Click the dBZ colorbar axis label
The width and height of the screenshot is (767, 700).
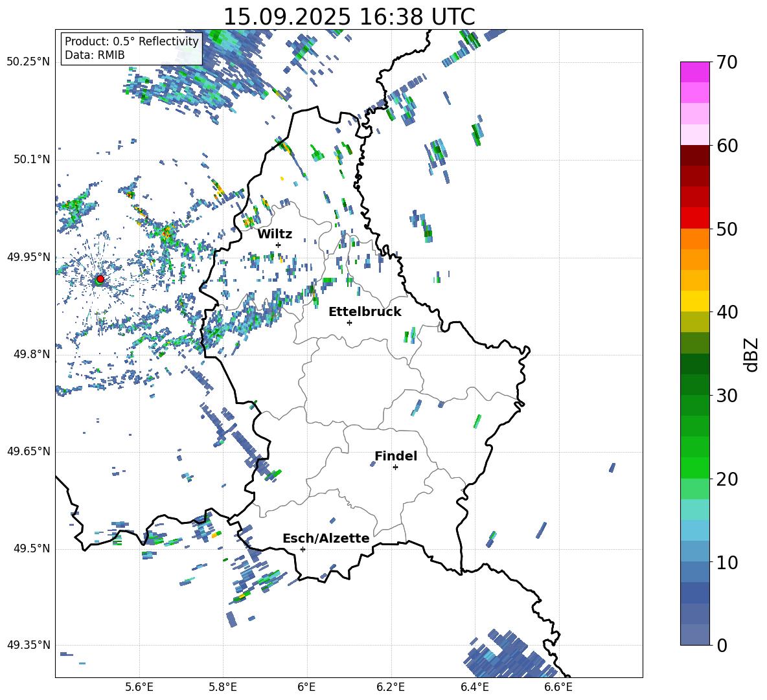[x=752, y=354]
